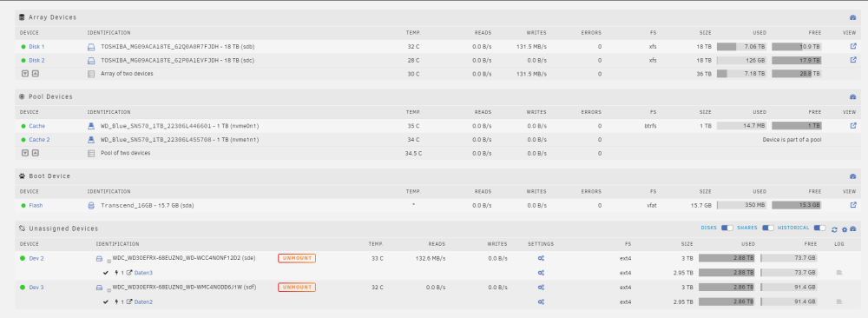Click the Pool Devices header gauge icon
This screenshot has height=318, width=868.
(x=853, y=97)
